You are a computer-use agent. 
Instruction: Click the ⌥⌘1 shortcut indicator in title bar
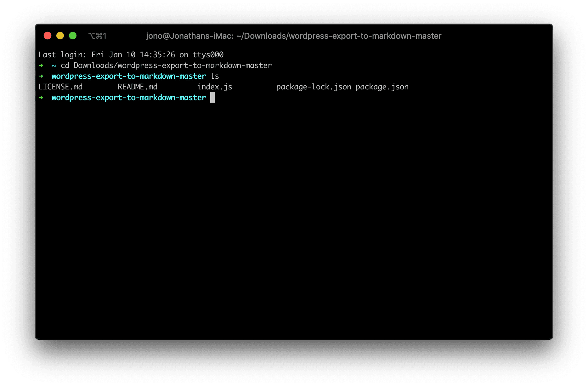(97, 36)
